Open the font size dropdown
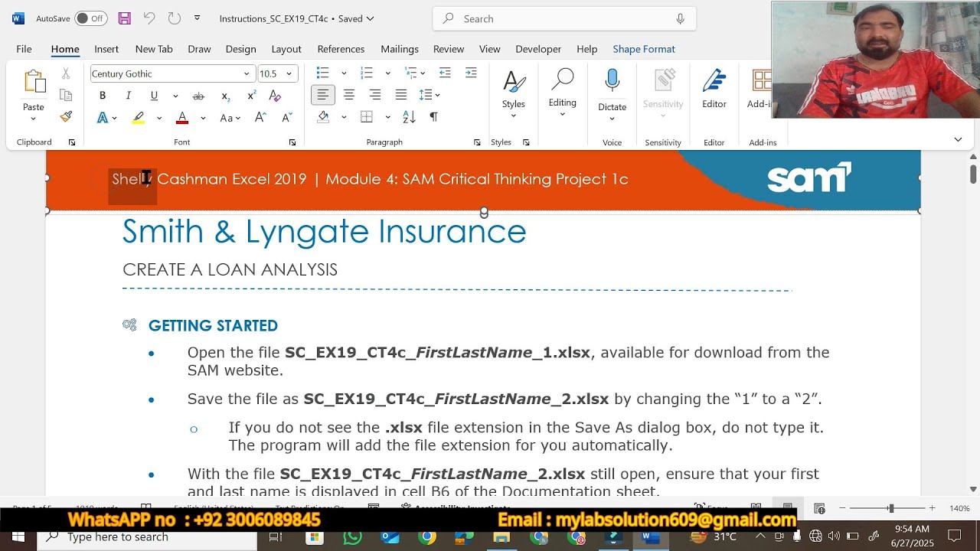Viewport: 980px width, 551px height. pos(289,73)
